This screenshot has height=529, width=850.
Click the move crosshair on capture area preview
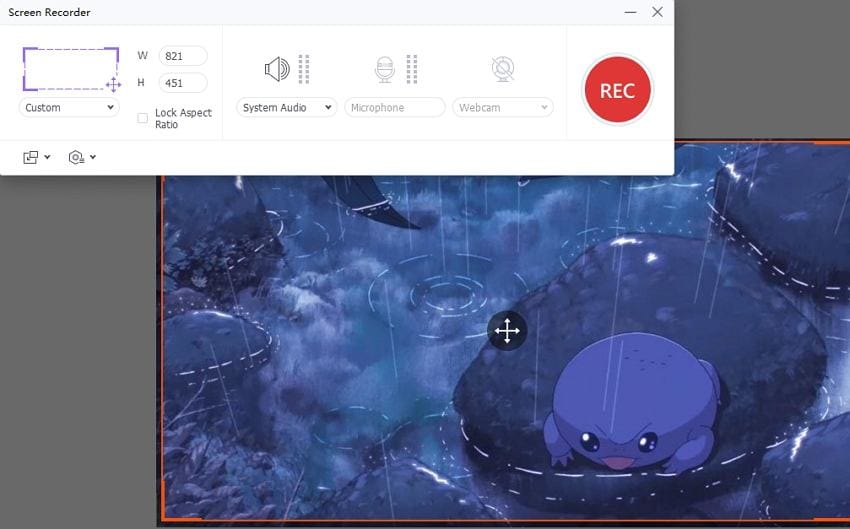[113, 85]
